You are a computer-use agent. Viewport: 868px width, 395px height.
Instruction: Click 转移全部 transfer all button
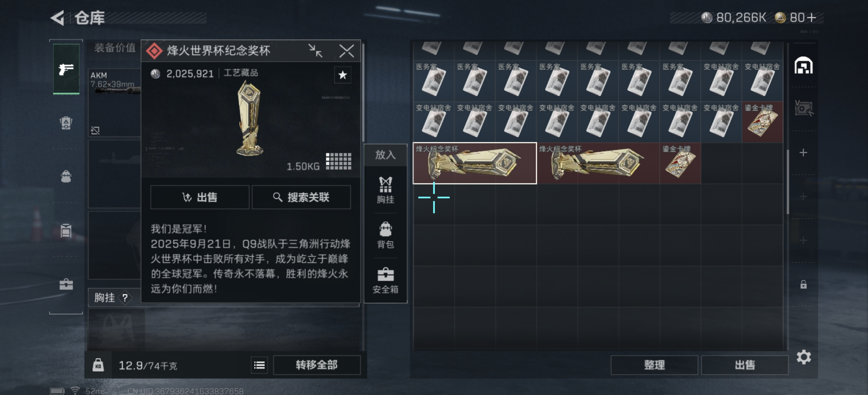(317, 365)
